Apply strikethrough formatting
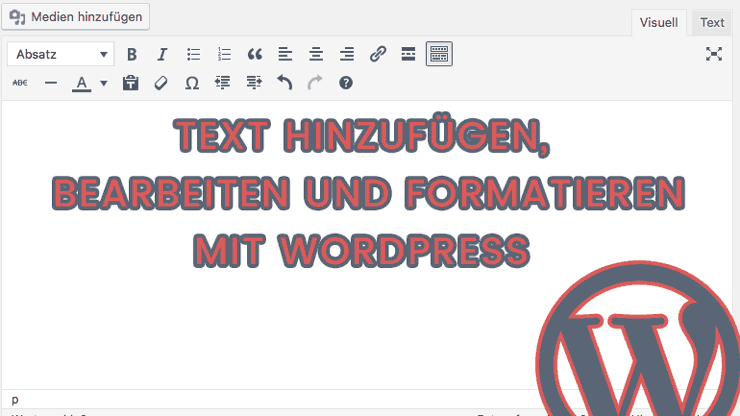 (20, 83)
